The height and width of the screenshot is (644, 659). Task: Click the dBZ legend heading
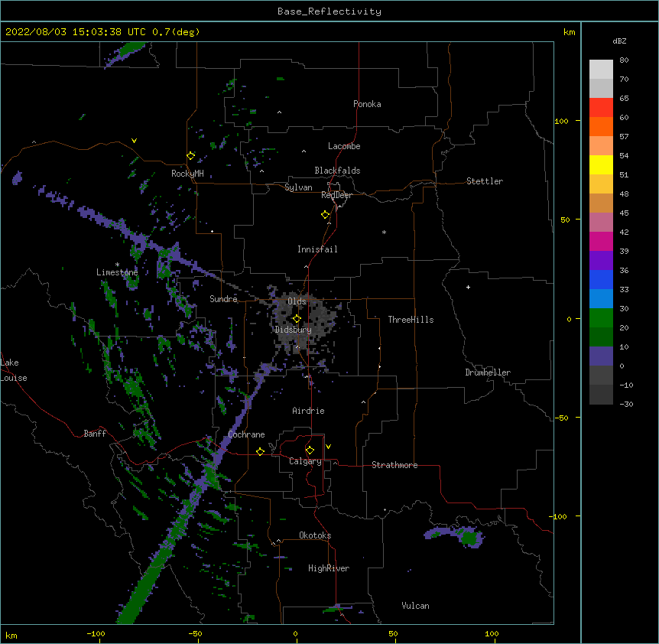click(x=619, y=41)
